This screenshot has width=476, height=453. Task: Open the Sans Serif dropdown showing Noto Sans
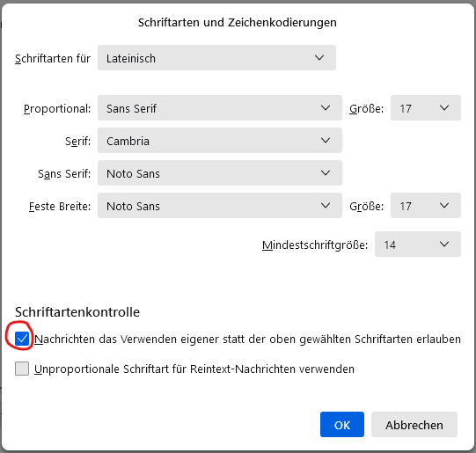tap(220, 173)
